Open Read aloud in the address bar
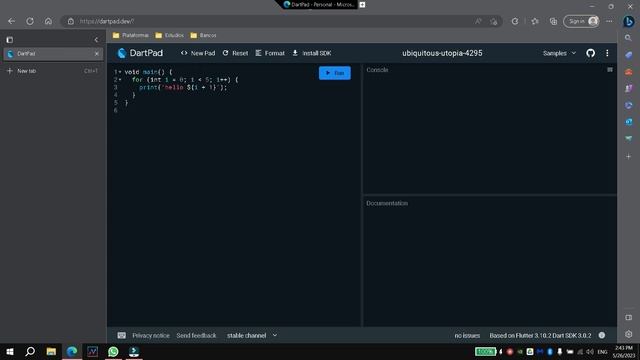The image size is (640, 360). pos(478,21)
